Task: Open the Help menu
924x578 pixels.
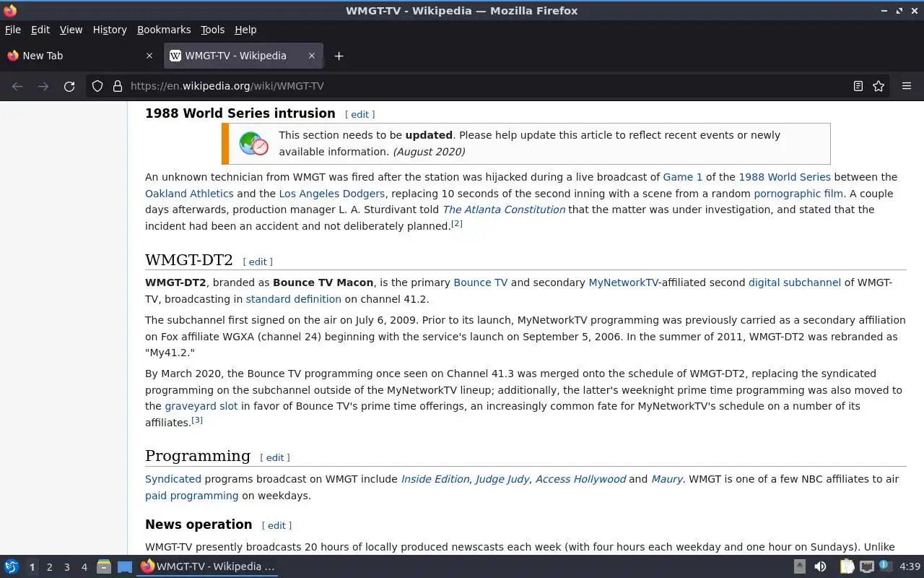Action: pyautogui.click(x=245, y=30)
